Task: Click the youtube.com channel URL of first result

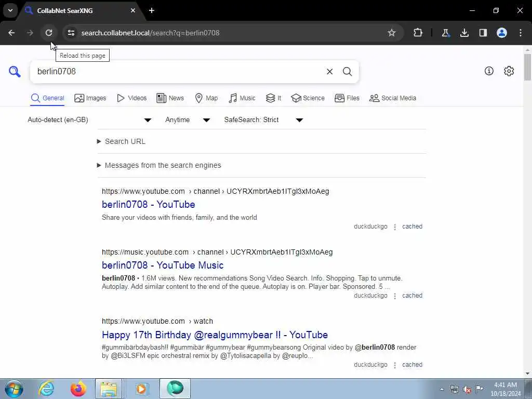Action: click(216, 191)
